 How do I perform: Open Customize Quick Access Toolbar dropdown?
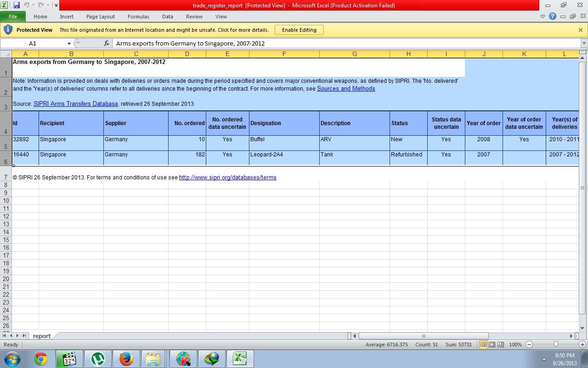56,6
